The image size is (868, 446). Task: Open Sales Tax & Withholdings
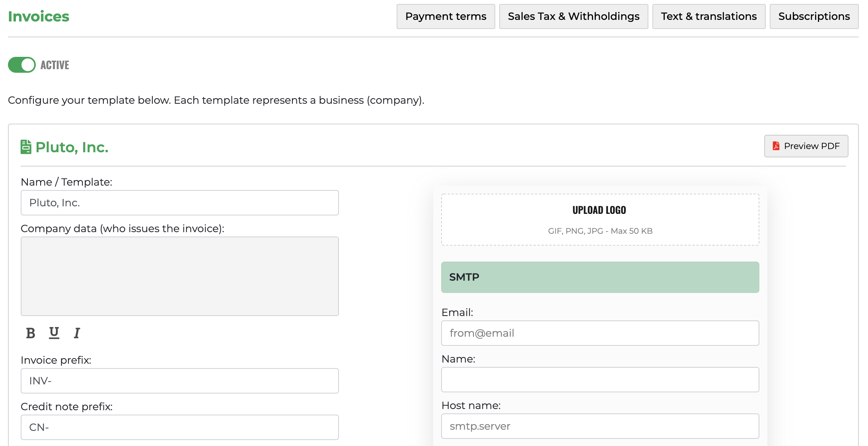573,16
